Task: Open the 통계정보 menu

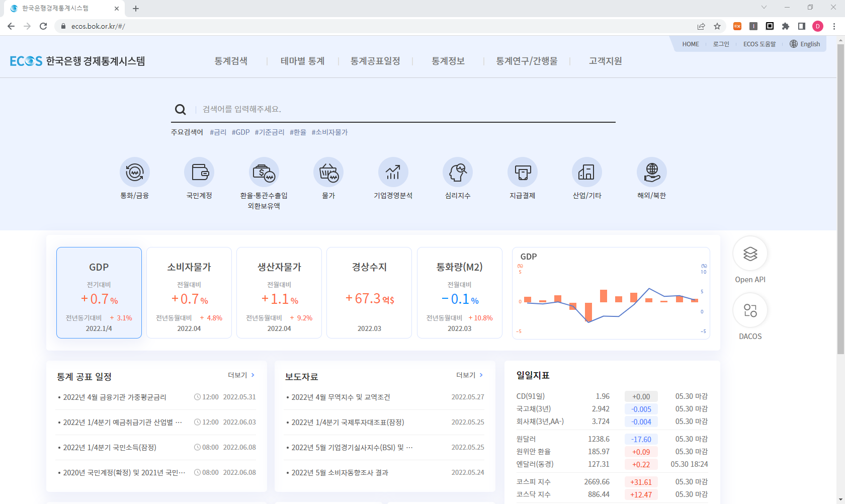Action: [448, 61]
